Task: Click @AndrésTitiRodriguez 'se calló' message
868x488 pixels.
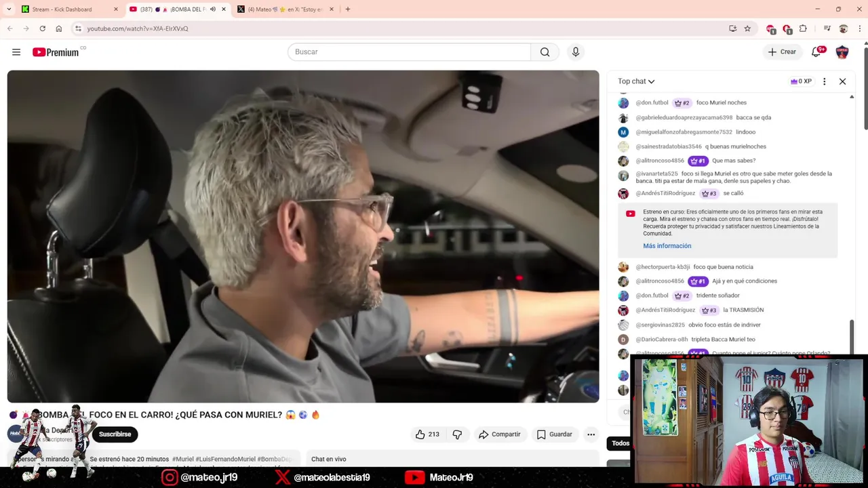Action: coord(733,194)
